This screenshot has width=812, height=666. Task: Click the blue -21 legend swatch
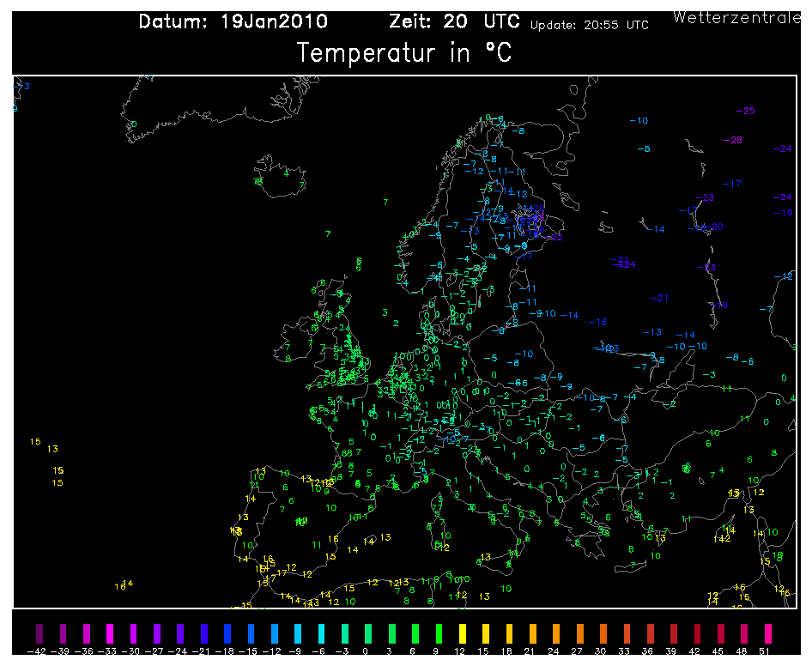pyautogui.click(x=203, y=634)
